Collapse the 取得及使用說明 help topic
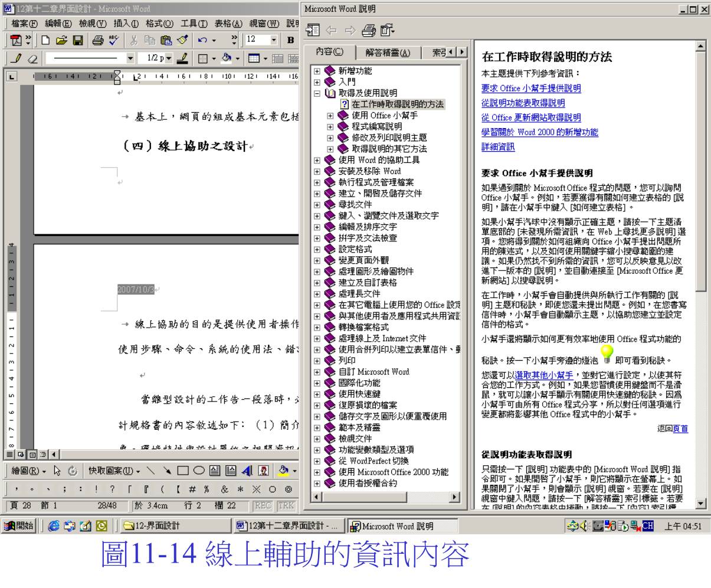This screenshot has width=711, height=588. pos(317,93)
